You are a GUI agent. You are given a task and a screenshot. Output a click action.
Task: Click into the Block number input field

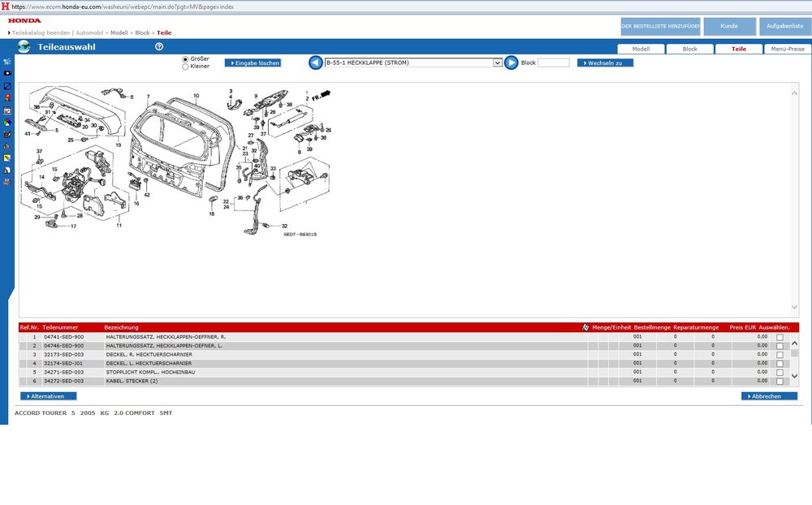[554, 63]
